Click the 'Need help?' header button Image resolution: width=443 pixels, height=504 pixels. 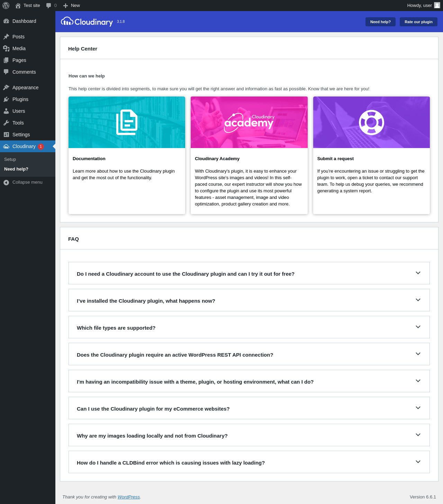[380, 22]
